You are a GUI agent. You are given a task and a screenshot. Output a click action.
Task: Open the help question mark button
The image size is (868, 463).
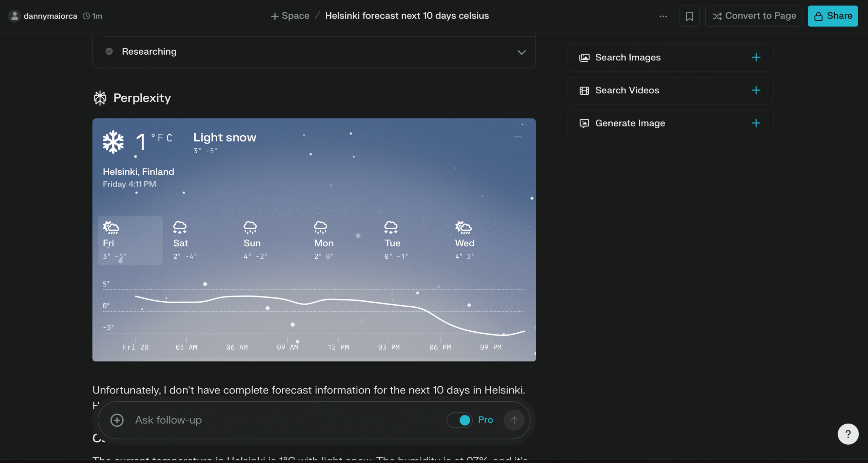click(x=848, y=434)
